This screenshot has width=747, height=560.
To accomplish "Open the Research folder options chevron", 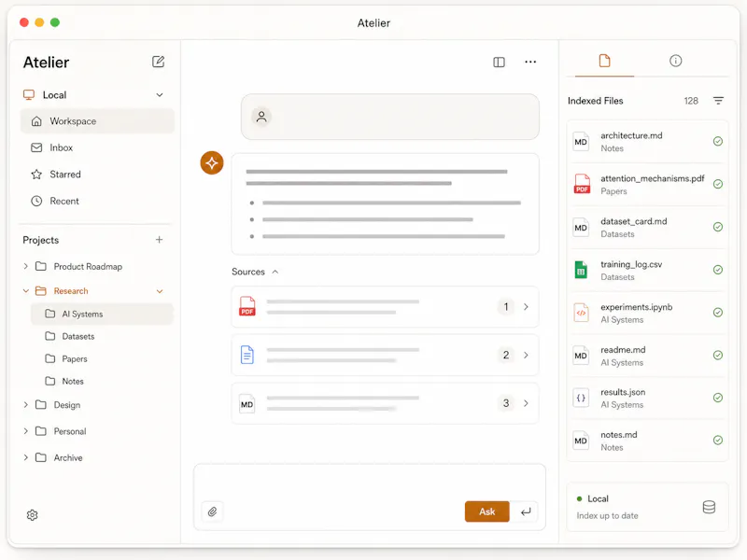I will [x=160, y=291].
